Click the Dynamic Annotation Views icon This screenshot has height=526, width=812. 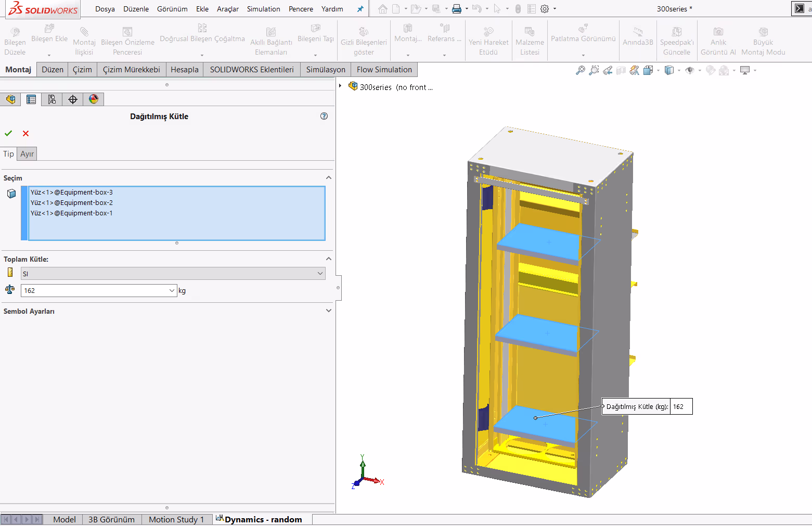click(x=635, y=70)
